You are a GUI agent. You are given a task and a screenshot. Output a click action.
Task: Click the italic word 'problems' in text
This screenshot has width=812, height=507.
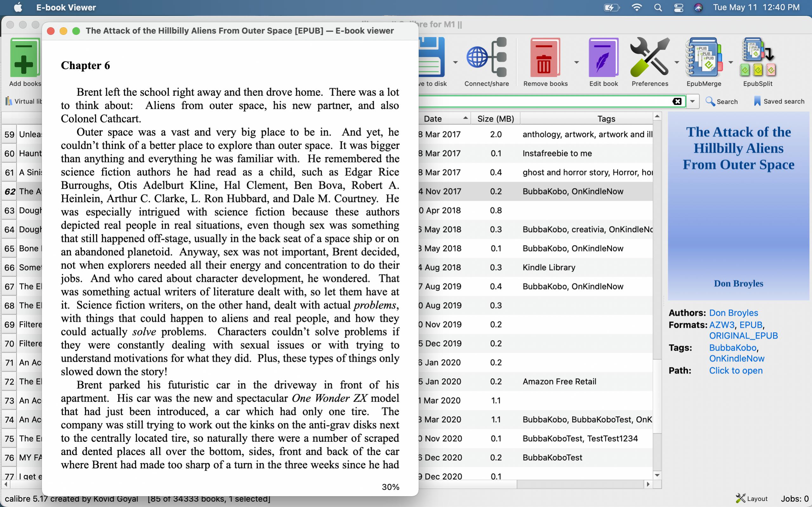pyautogui.click(x=375, y=305)
